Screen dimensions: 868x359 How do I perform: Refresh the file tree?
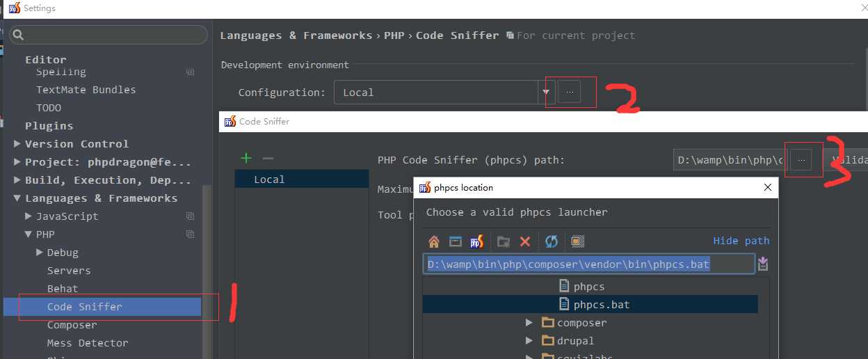[552, 241]
